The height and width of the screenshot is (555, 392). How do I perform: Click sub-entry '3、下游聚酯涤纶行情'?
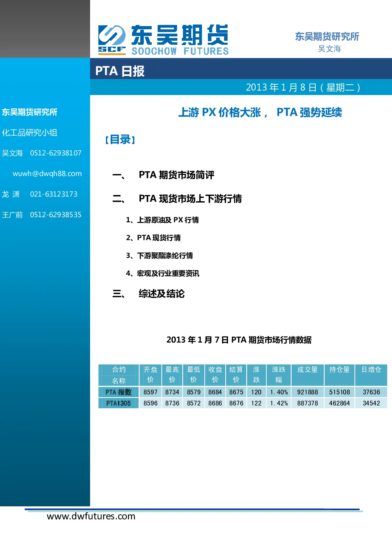[x=159, y=256]
